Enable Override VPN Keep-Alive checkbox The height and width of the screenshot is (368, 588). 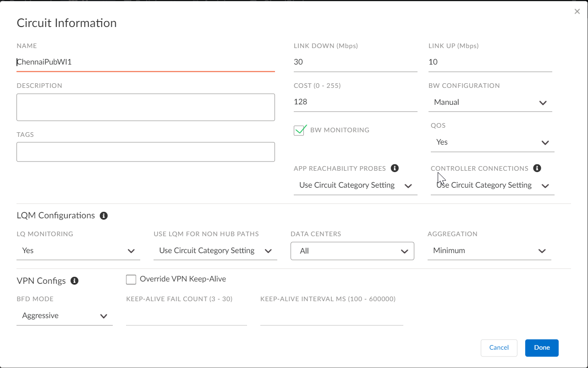tap(131, 279)
